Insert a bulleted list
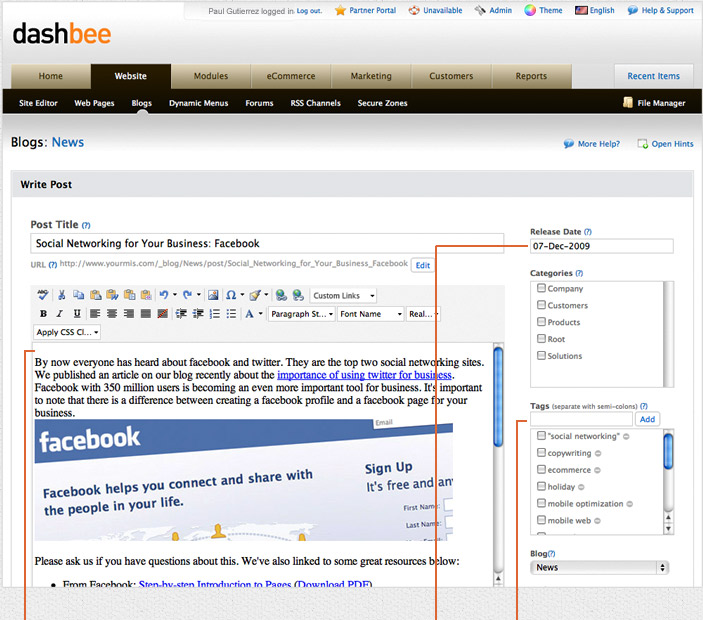The height and width of the screenshot is (620, 703). (x=231, y=313)
